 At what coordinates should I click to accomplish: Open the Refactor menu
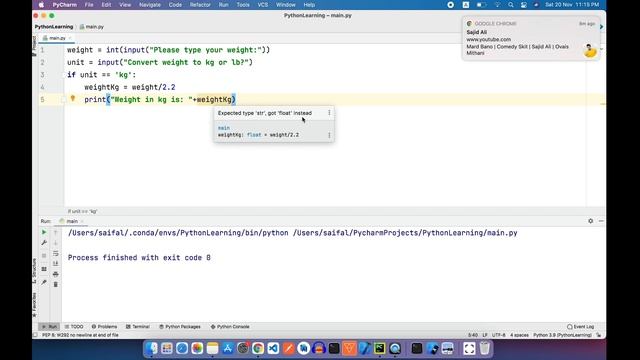[200, 5]
